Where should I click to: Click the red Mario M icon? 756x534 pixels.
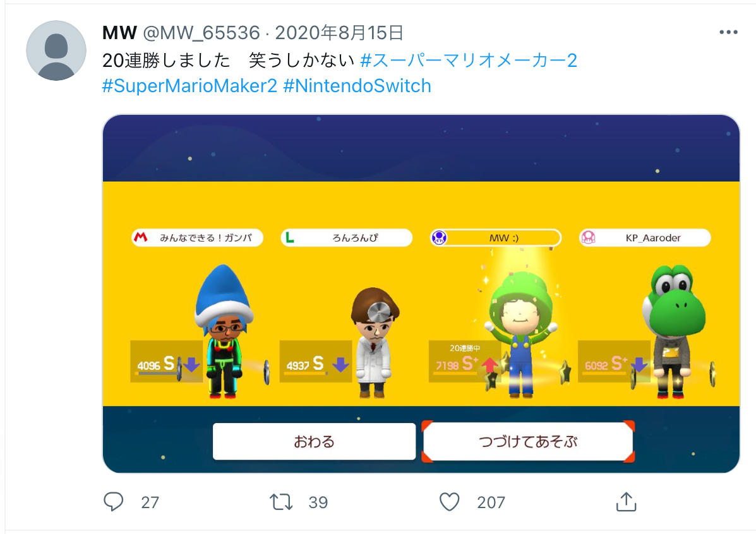click(x=140, y=237)
